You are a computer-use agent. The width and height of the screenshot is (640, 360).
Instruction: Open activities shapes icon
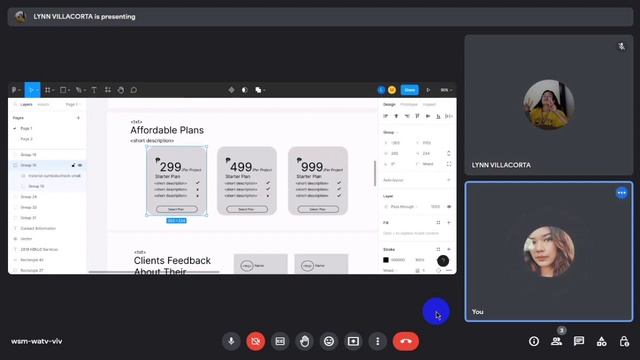[601, 341]
